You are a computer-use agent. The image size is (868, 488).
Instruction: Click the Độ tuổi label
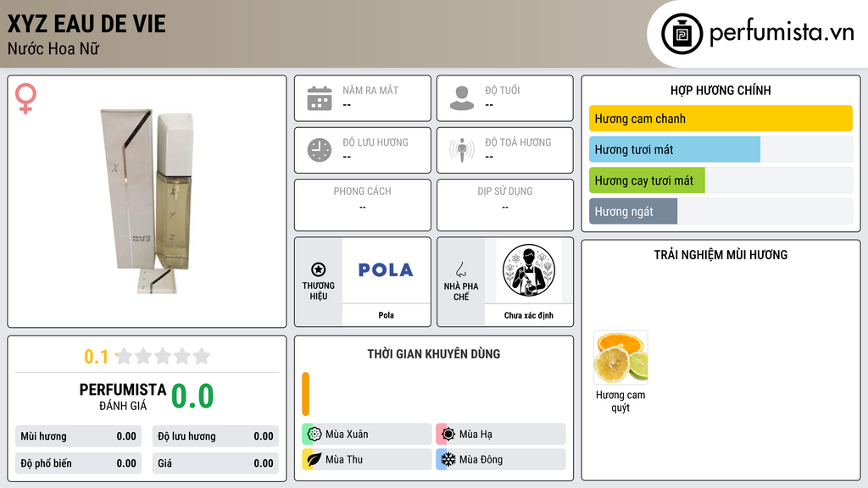pyautogui.click(x=502, y=90)
